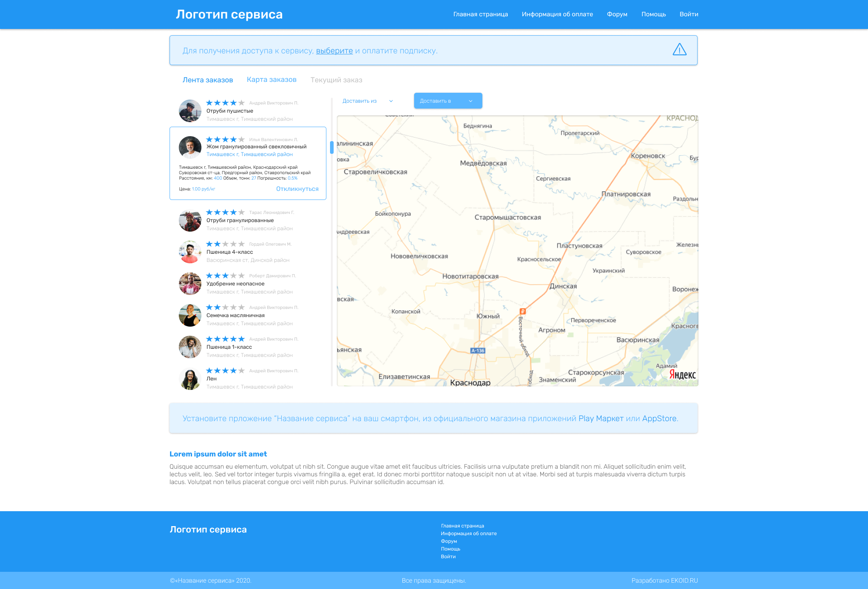Click footer Форум link
This screenshot has width=868, height=589.
(449, 541)
